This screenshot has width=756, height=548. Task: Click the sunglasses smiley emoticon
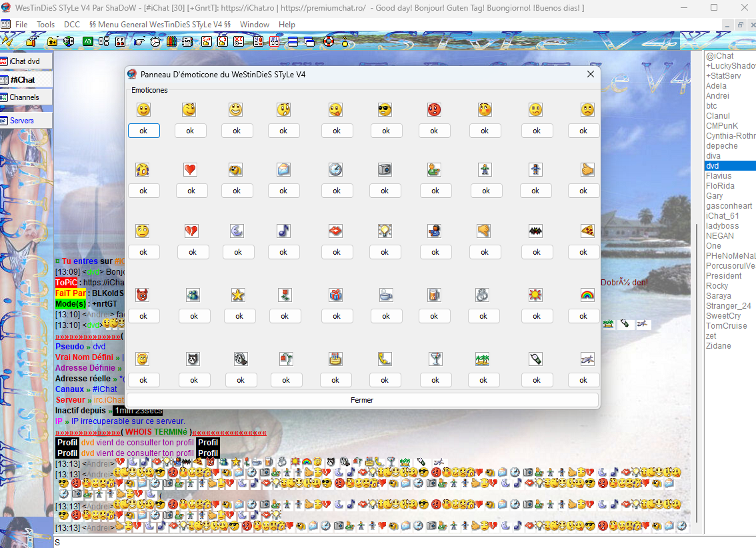385,110
